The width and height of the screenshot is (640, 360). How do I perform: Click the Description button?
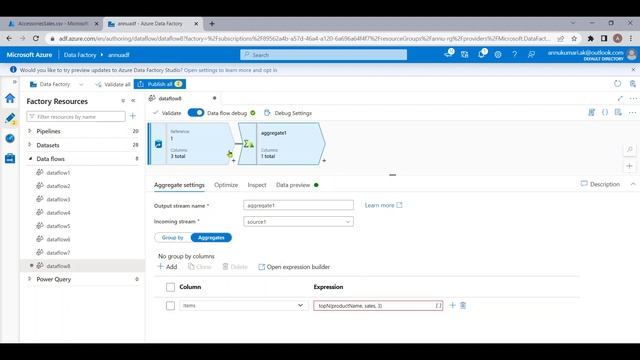pos(600,184)
